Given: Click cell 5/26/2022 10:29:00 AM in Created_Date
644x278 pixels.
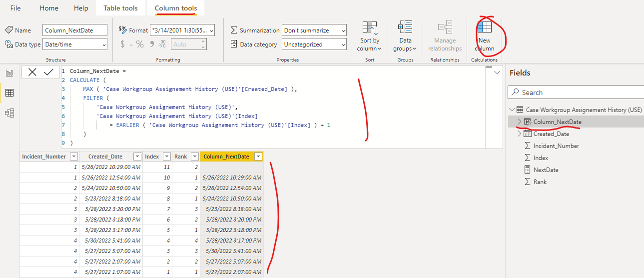Looking at the screenshot, I should 110,168.
